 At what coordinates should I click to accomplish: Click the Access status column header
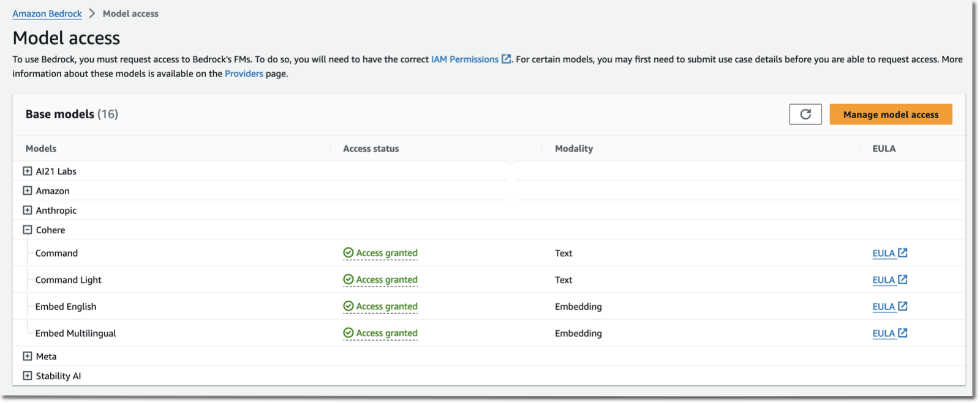pyautogui.click(x=371, y=149)
